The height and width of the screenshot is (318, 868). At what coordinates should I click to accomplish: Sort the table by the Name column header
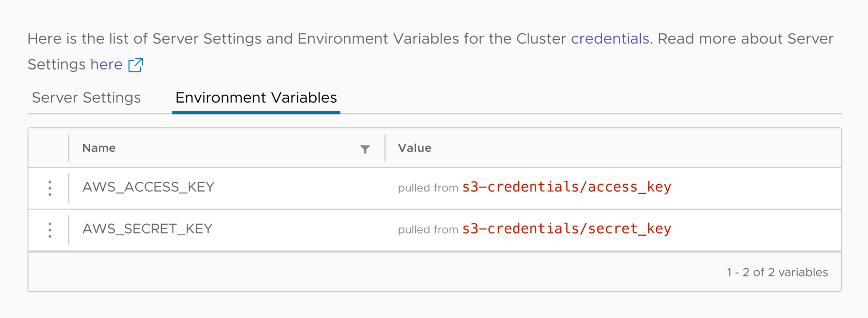pos(98,148)
